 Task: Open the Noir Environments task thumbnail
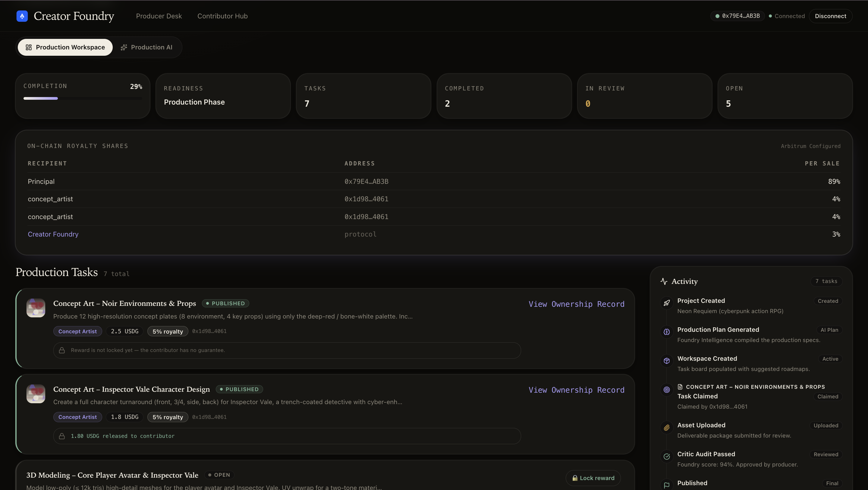click(x=36, y=308)
